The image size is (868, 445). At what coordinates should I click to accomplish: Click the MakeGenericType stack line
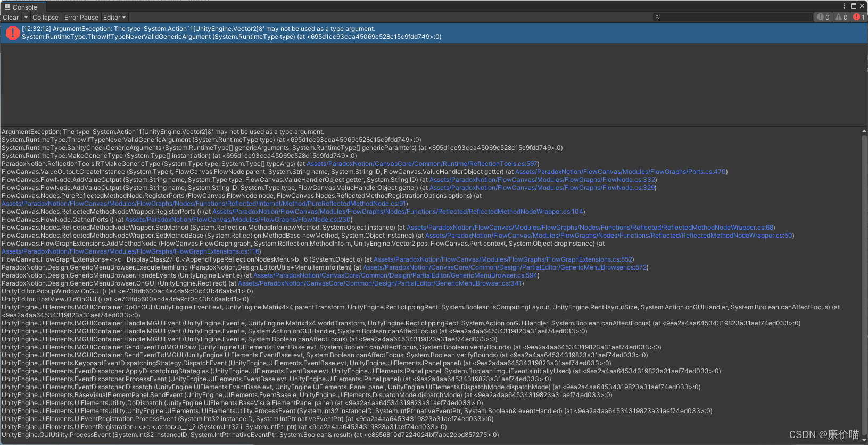click(x=179, y=156)
